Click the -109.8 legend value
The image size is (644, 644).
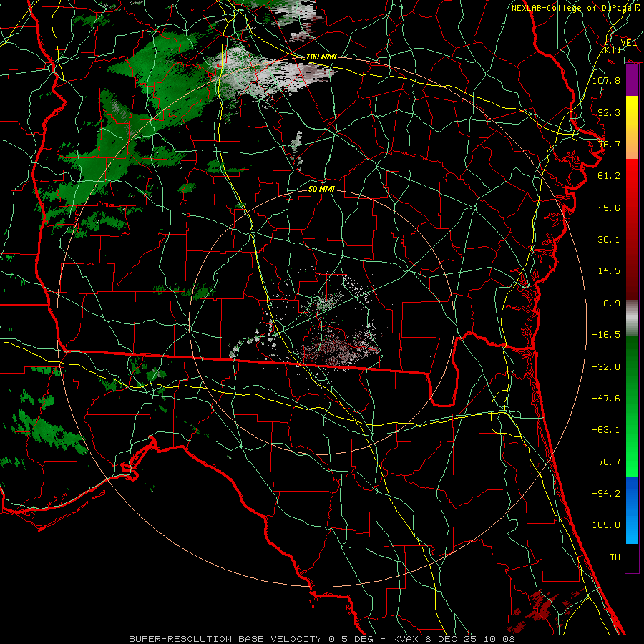click(x=603, y=525)
